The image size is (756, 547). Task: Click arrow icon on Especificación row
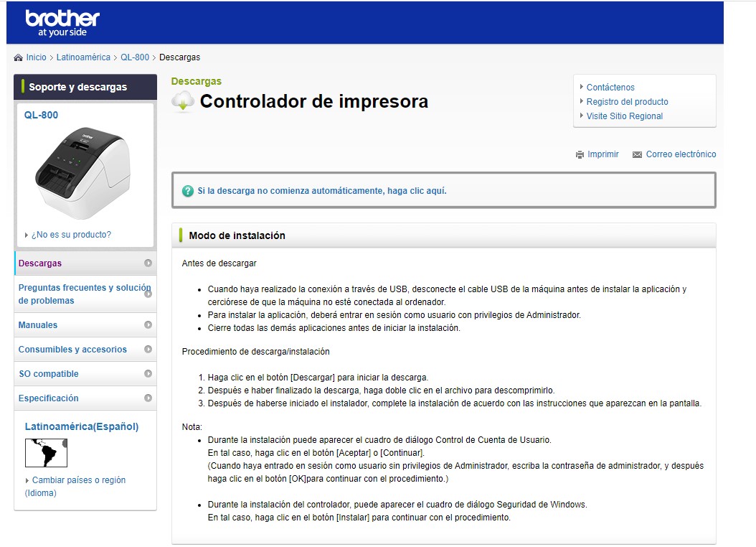[x=148, y=398]
